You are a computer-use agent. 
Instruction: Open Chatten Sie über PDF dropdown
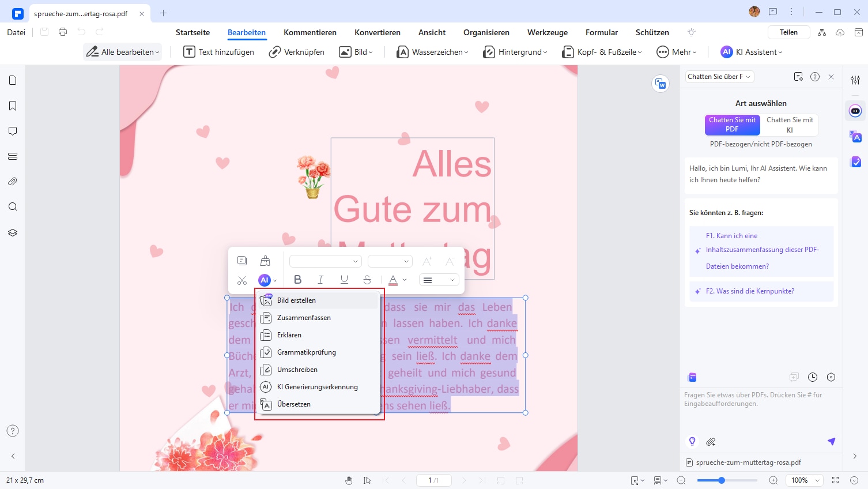point(719,77)
